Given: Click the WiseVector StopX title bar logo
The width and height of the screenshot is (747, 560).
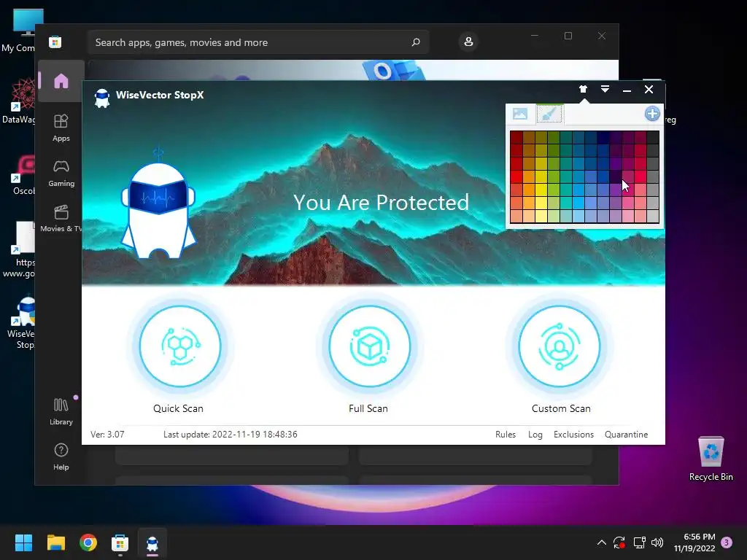Looking at the screenshot, I should [x=102, y=98].
